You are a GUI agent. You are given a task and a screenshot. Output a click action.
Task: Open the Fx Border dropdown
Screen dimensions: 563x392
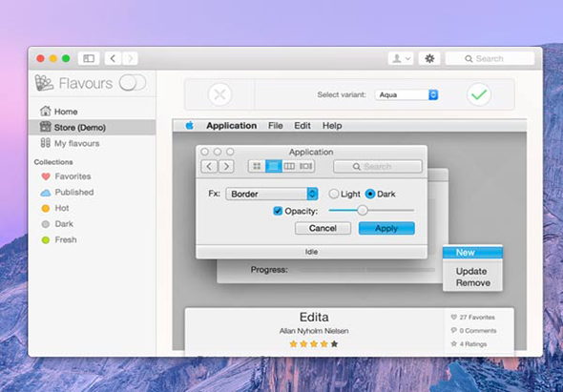[x=272, y=195]
